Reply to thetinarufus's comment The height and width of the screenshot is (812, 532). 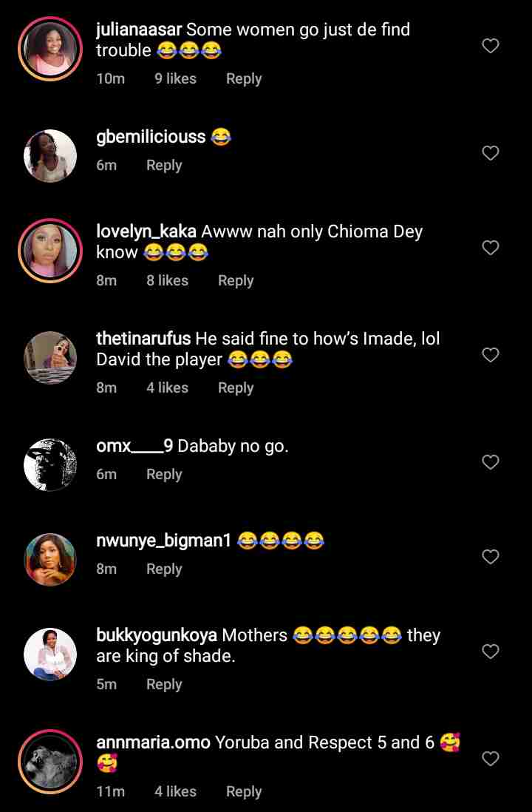click(x=236, y=388)
